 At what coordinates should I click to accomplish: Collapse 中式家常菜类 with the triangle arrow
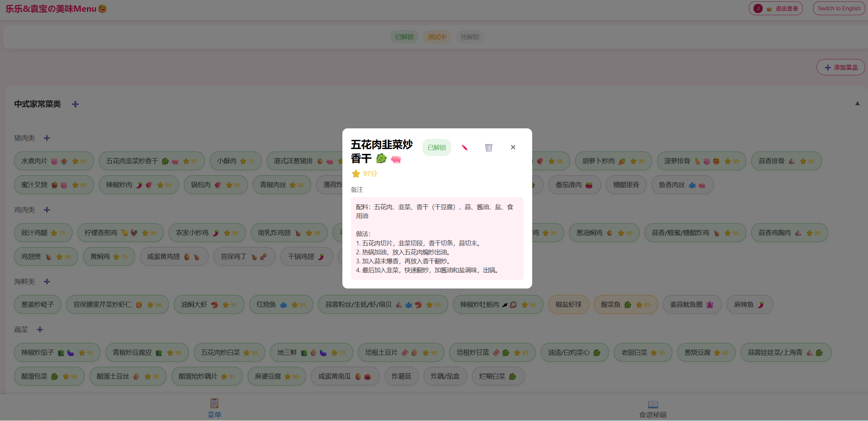(x=857, y=103)
